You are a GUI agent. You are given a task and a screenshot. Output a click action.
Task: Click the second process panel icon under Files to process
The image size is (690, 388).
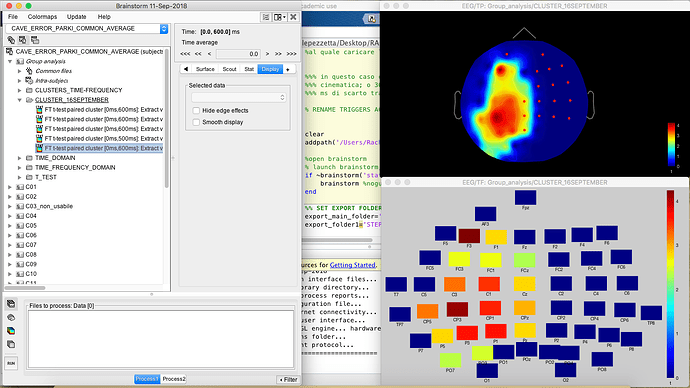point(11,318)
